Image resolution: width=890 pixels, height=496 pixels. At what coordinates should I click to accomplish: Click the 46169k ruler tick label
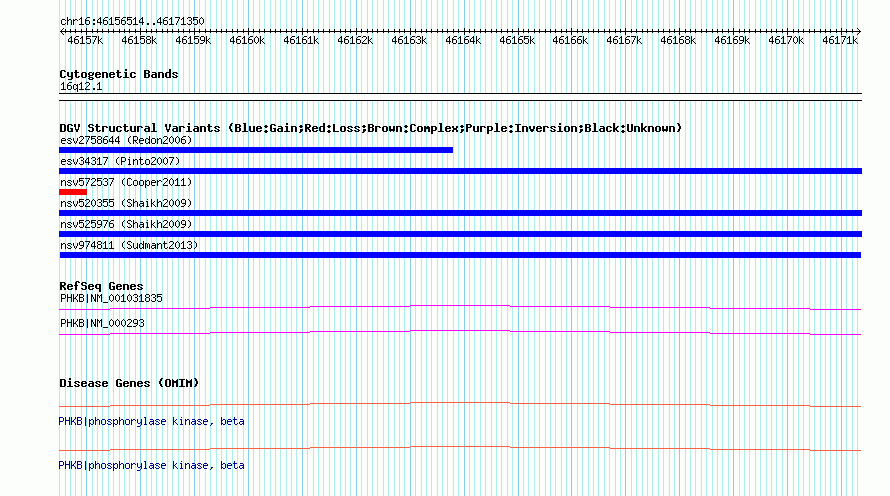tap(732, 40)
